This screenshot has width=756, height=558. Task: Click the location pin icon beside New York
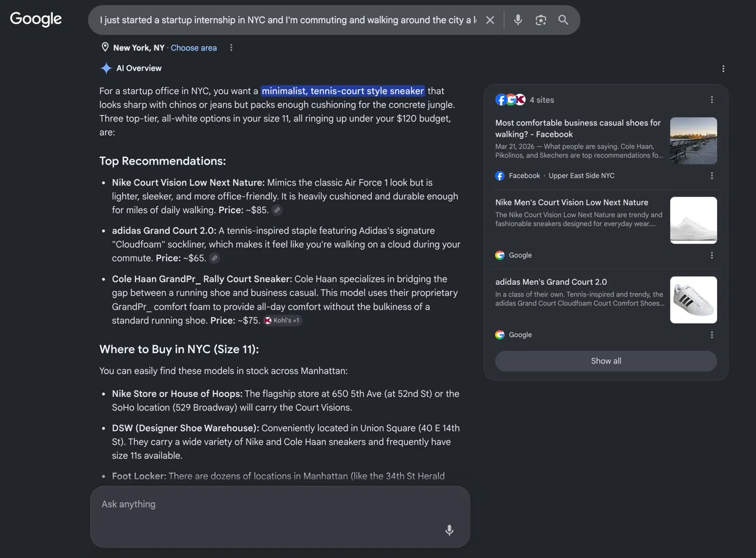tap(105, 48)
